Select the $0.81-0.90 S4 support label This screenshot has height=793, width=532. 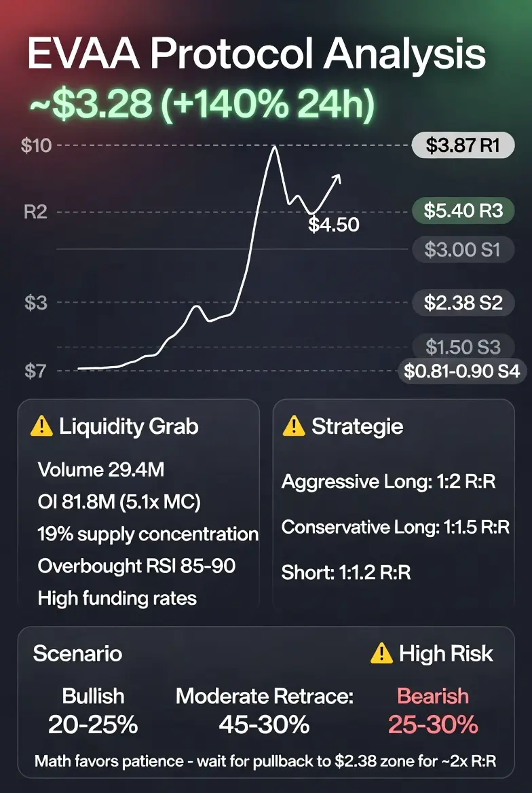tap(462, 371)
